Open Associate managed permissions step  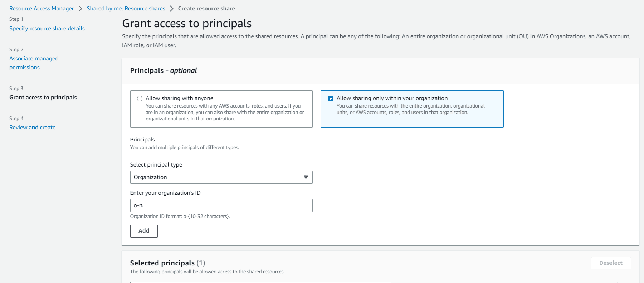(34, 63)
